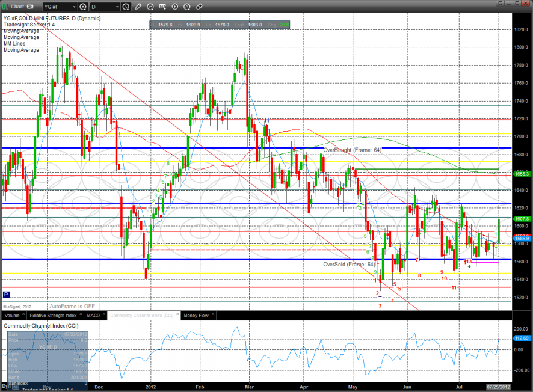Open the Money Flow tab
This screenshot has height=392, width=533.
coord(196,315)
